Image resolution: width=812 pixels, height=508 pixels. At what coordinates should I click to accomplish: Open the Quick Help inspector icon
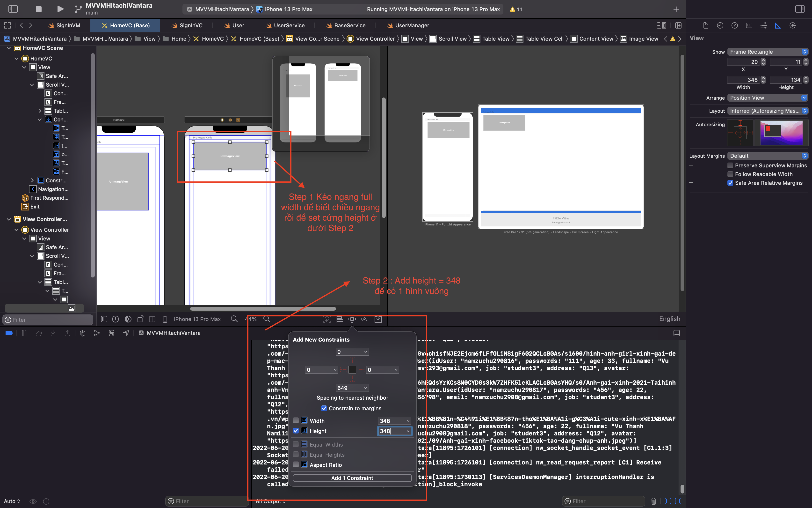pyautogui.click(x=734, y=26)
